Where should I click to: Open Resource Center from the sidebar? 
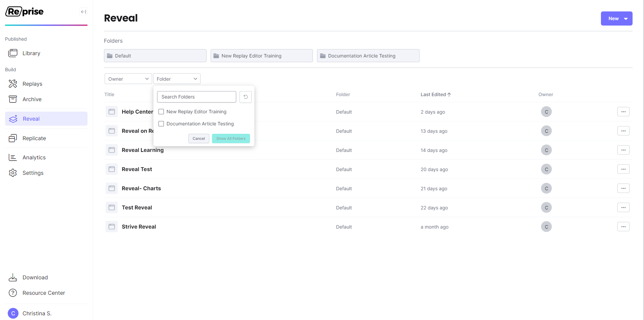tap(44, 293)
